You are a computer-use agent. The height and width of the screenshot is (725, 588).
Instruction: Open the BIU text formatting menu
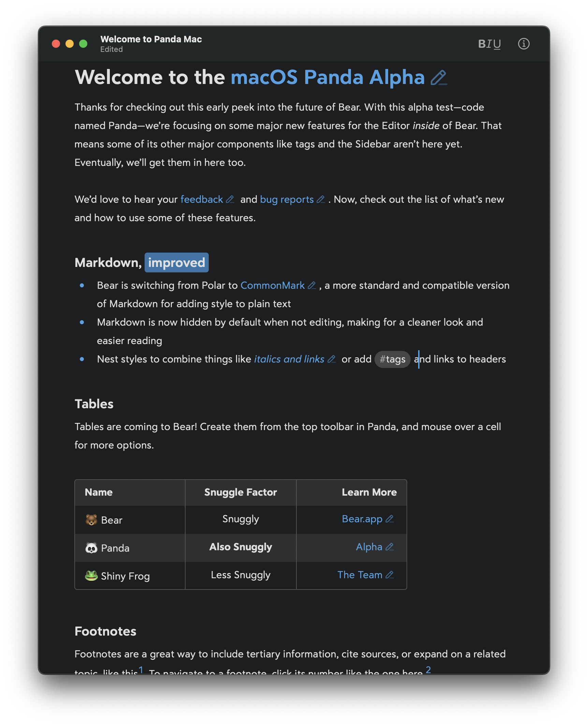(489, 44)
